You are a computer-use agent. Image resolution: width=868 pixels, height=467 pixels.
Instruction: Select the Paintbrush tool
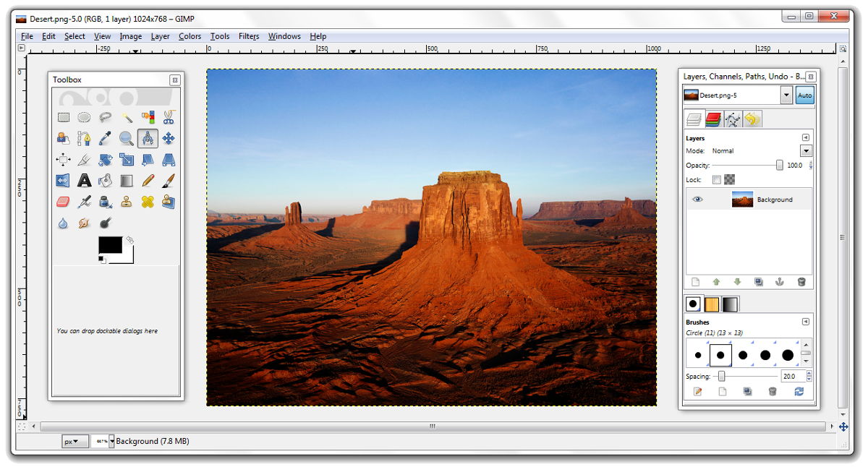[168, 180]
